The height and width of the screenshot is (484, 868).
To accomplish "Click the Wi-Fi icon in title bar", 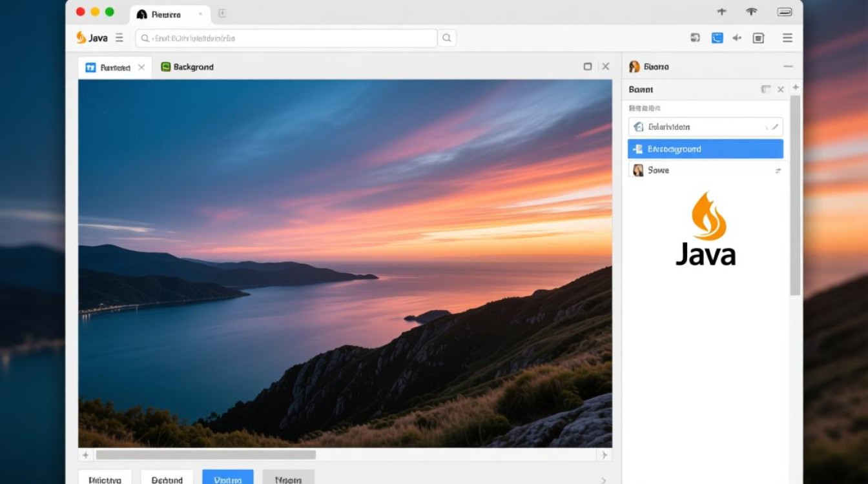I will 751,12.
